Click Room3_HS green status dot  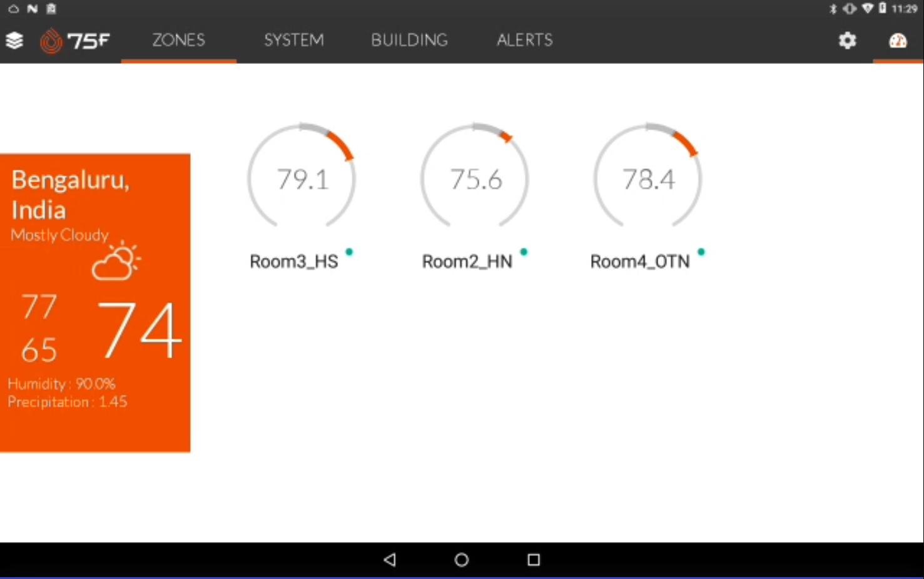(x=349, y=252)
